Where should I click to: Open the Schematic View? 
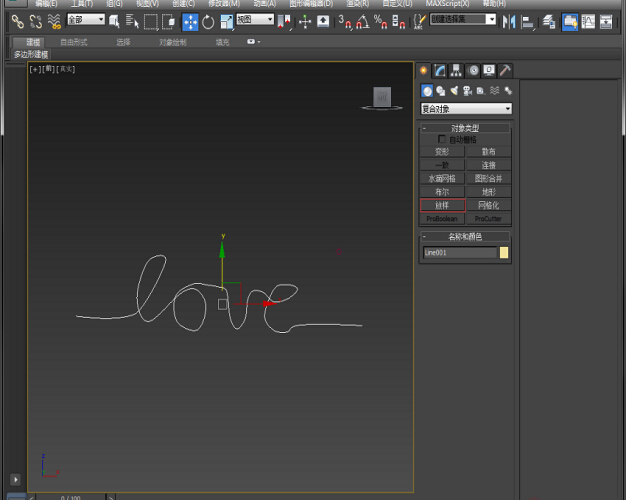point(606,22)
